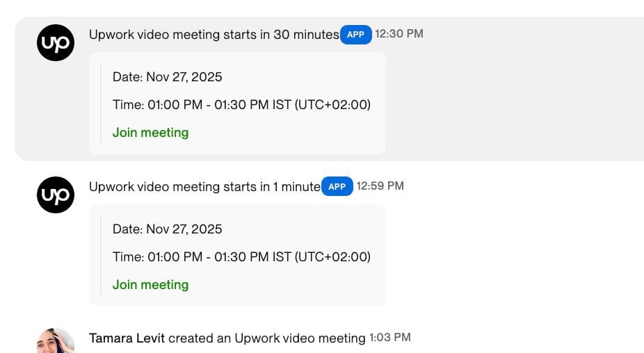The height and width of the screenshot is (353, 644).
Task: Join the meeting from the 12:59 PM reminder
Action: coord(150,284)
